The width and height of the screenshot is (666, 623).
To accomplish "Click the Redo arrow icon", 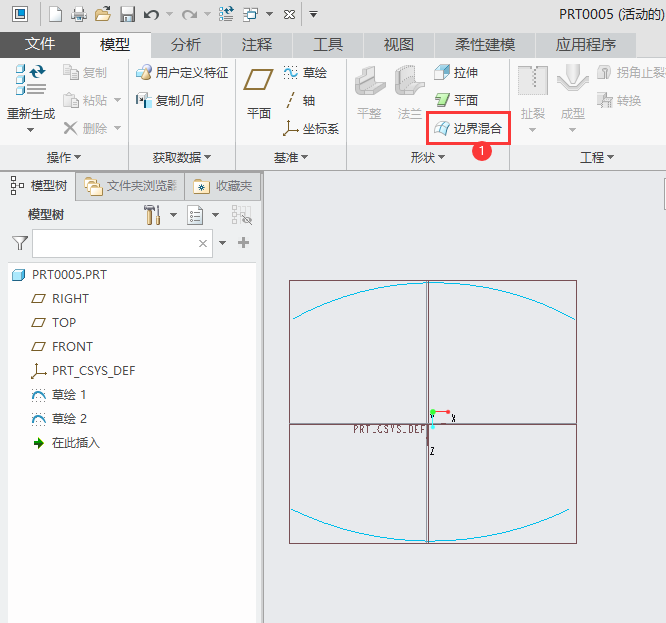I will [189, 15].
